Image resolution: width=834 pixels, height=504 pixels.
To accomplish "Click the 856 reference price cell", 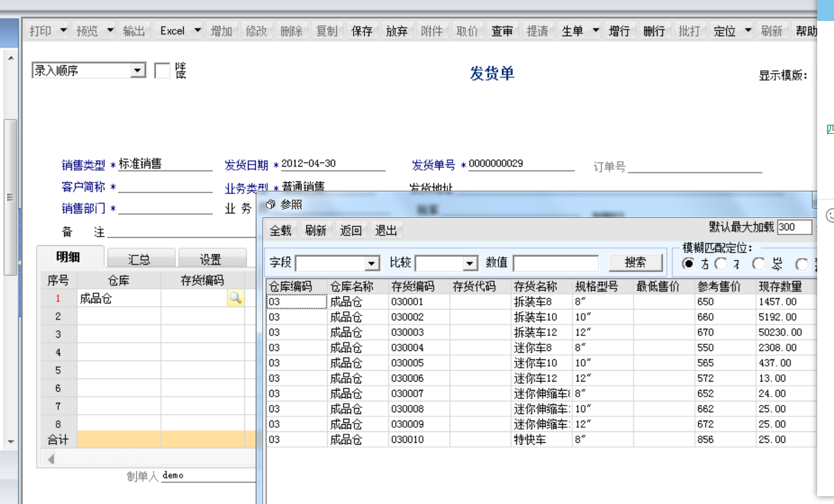I will pos(725,440).
